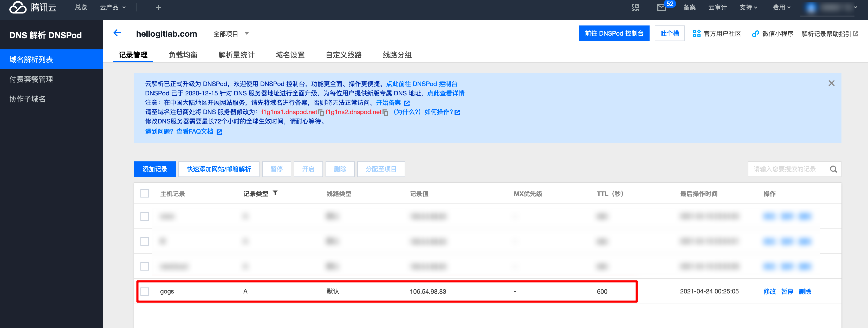This screenshot has height=328, width=868.
Task: Click the back arrow beside hellogitlab.com
Action: (x=117, y=33)
